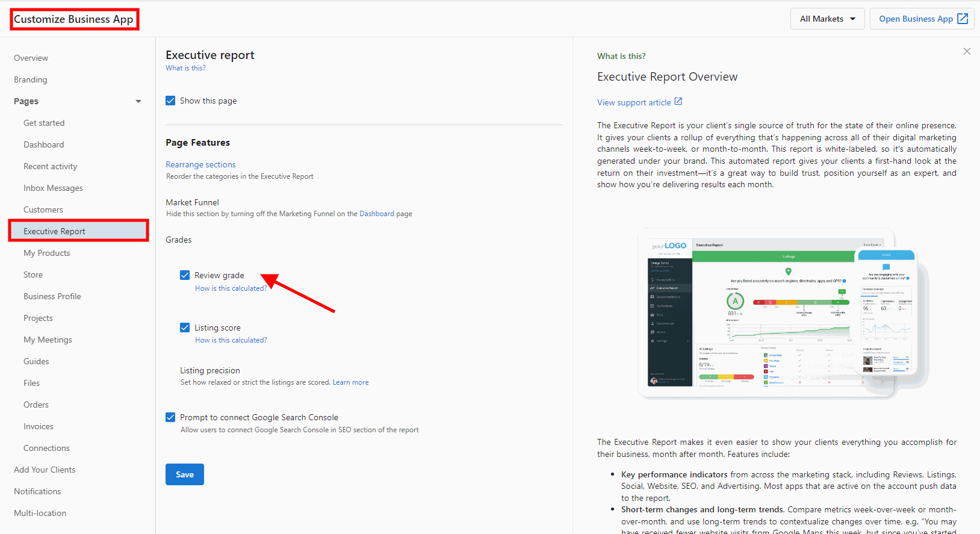Viewport: 980px width, 534px height.
Task: Click the open-in-new-window icon on Open Business App
Action: point(963,19)
